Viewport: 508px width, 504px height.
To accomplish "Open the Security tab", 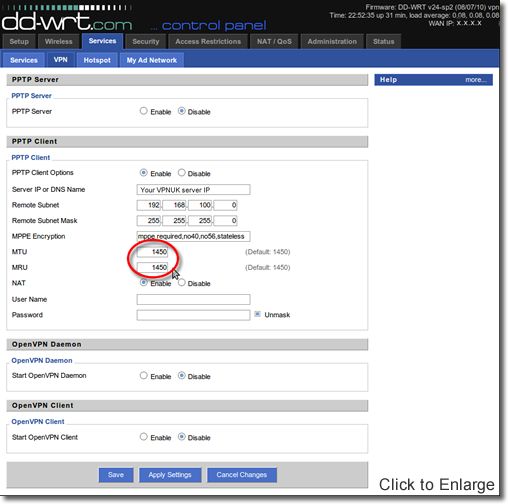I will click(145, 41).
